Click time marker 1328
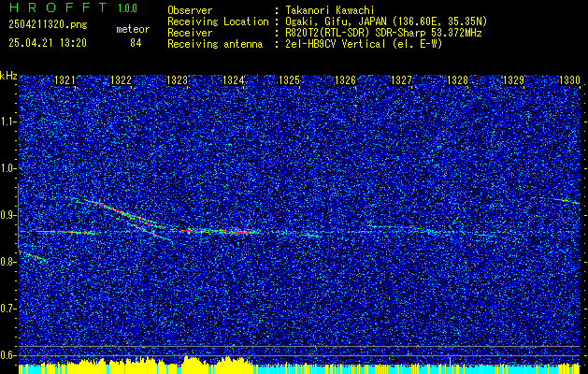Image resolution: width=588 pixels, height=374 pixels. pyautogui.click(x=458, y=80)
